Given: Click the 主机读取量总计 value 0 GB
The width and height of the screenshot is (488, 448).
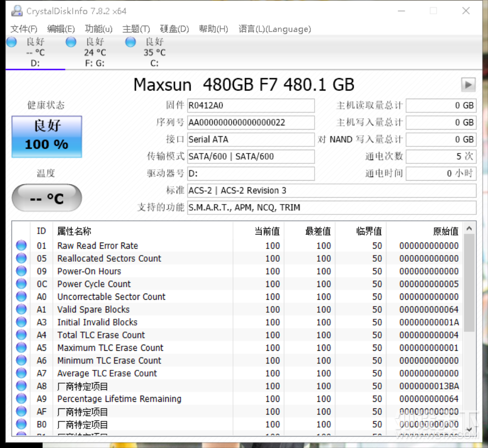Looking at the screenshot, I should tap(441, 105).
